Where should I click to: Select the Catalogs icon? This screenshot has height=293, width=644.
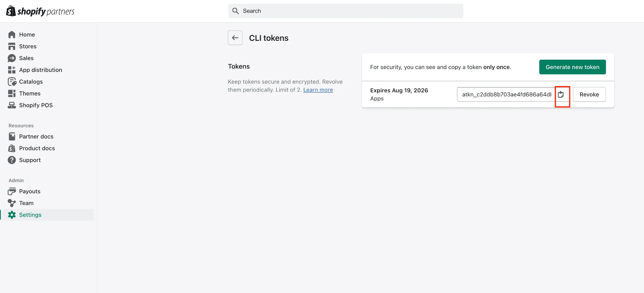[12, 81]
